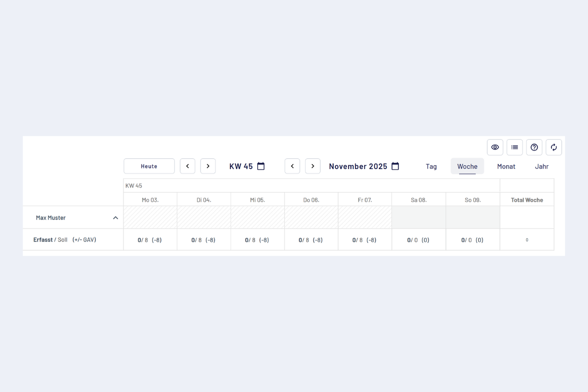588x392 pixels.
Task: Go to next week arrow
Action: point(208,166)
